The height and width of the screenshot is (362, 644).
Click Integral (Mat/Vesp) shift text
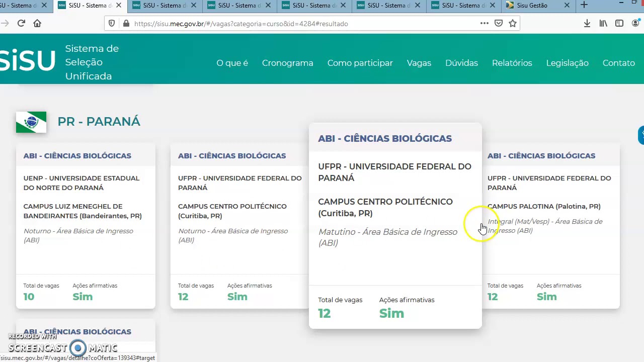[x=545, y=226]
